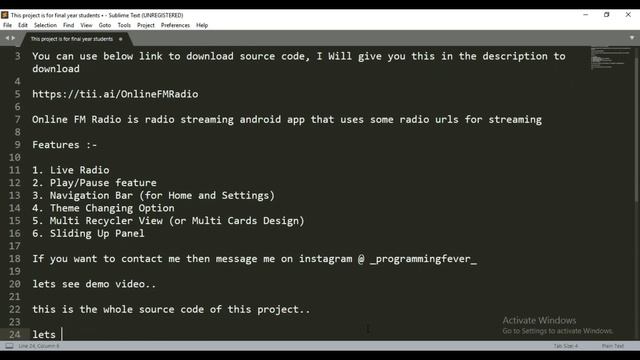Open the Help menu

pos(202,25)
